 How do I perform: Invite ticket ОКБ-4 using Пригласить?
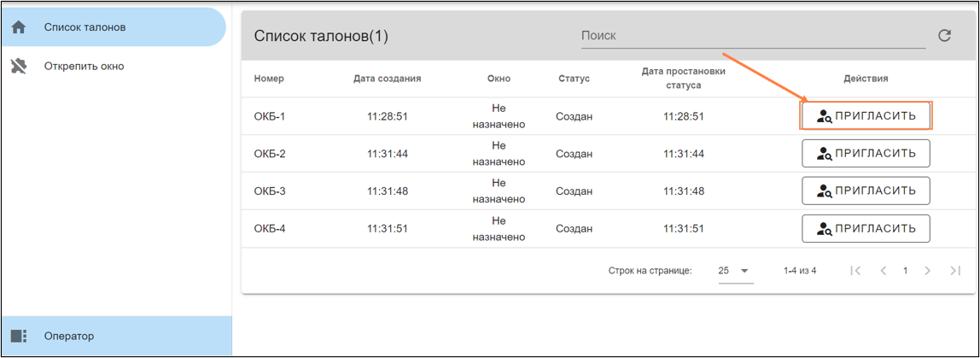click(866, 228)
